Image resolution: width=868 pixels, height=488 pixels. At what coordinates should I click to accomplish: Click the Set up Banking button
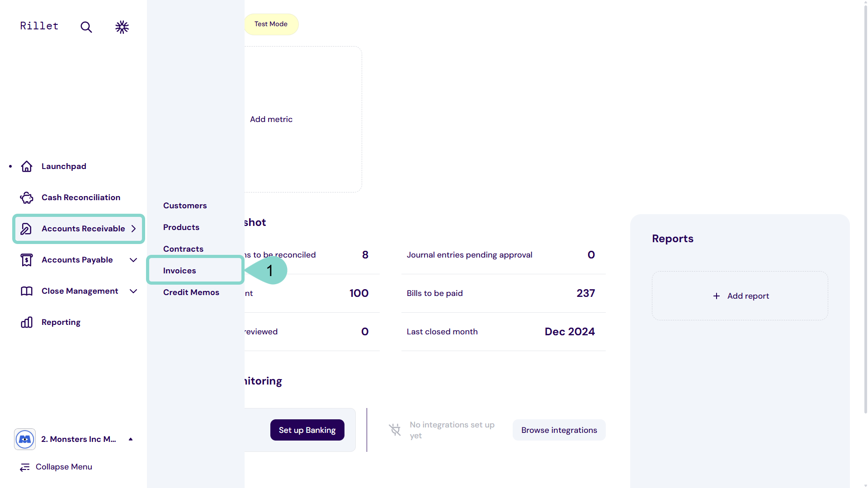307,430
